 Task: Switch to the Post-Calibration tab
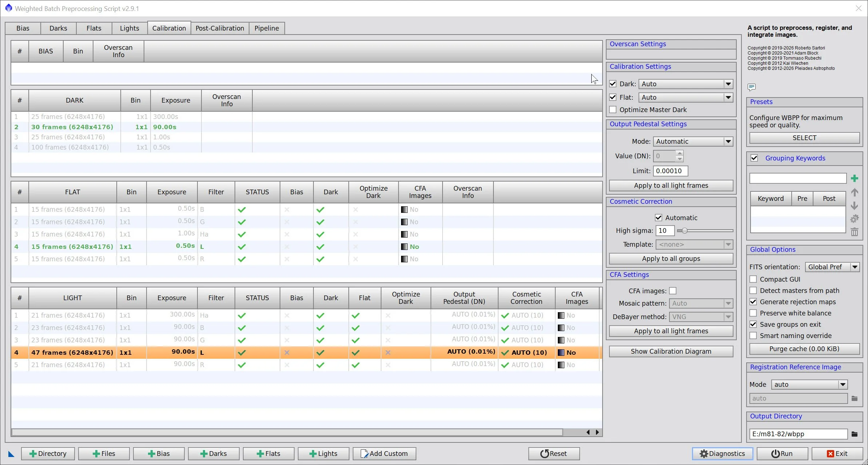point(220,28)
